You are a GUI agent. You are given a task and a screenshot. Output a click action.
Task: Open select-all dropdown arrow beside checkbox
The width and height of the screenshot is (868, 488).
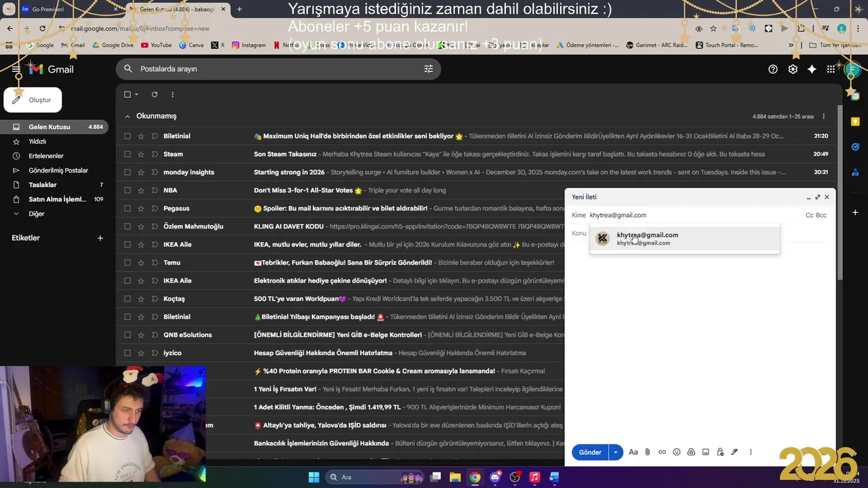pyautogui.click(x=136, y=94)
